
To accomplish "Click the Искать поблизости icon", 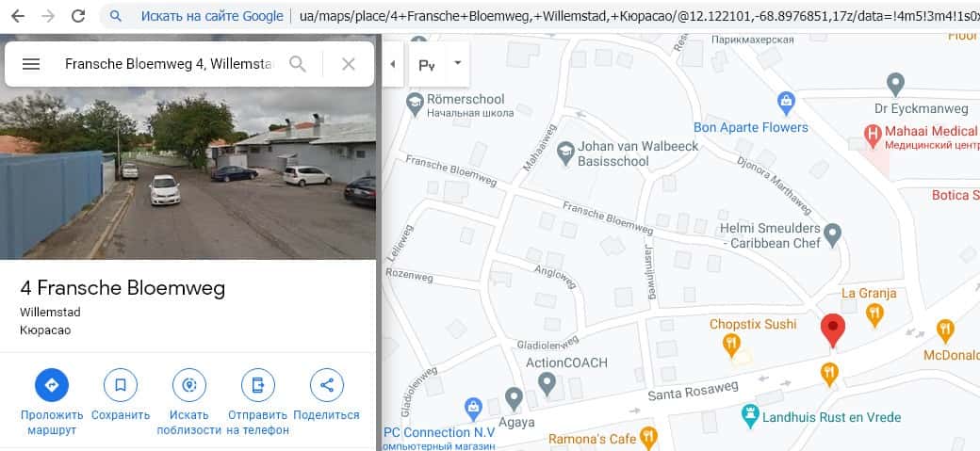I will tap(189, 385).
